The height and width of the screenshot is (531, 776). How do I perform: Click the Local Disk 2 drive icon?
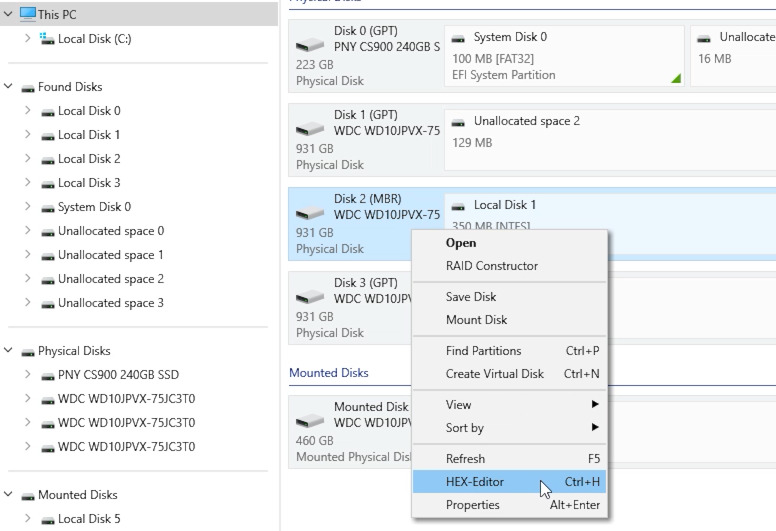(x=48, y=160)
